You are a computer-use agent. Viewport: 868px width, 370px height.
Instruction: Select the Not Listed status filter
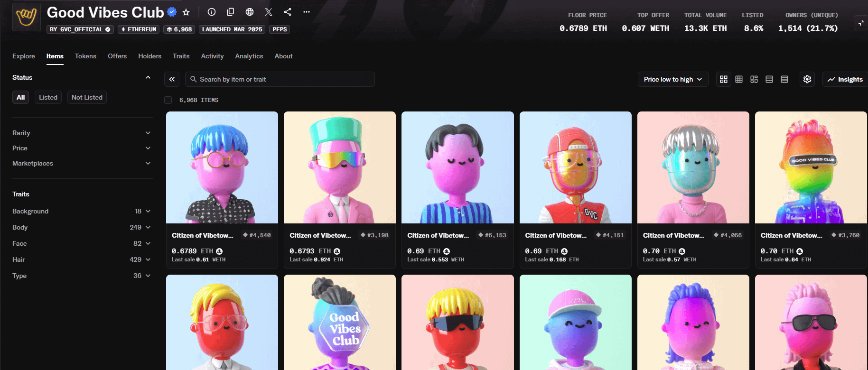click(x=87, y=97)
